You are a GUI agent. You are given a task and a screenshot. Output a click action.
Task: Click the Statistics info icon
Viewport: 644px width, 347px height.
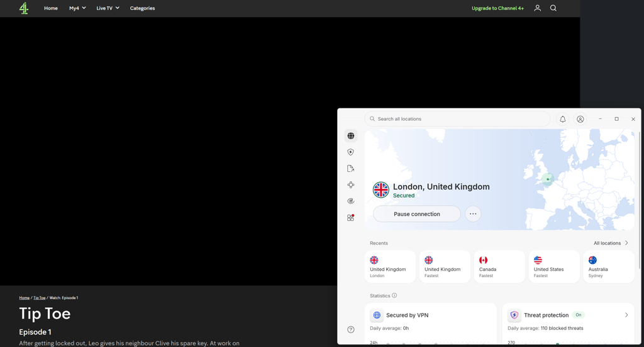(x=394, y=295)
